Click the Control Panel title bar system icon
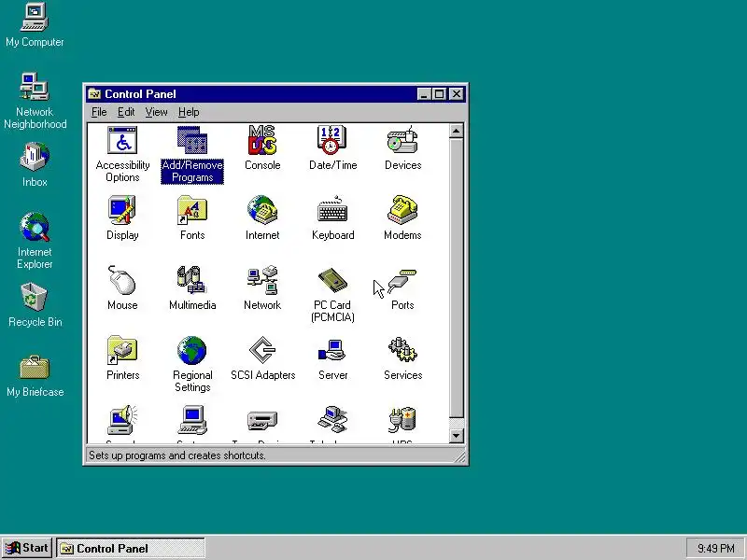This screenshot has height=560, width=747. (x=94, y=94)
